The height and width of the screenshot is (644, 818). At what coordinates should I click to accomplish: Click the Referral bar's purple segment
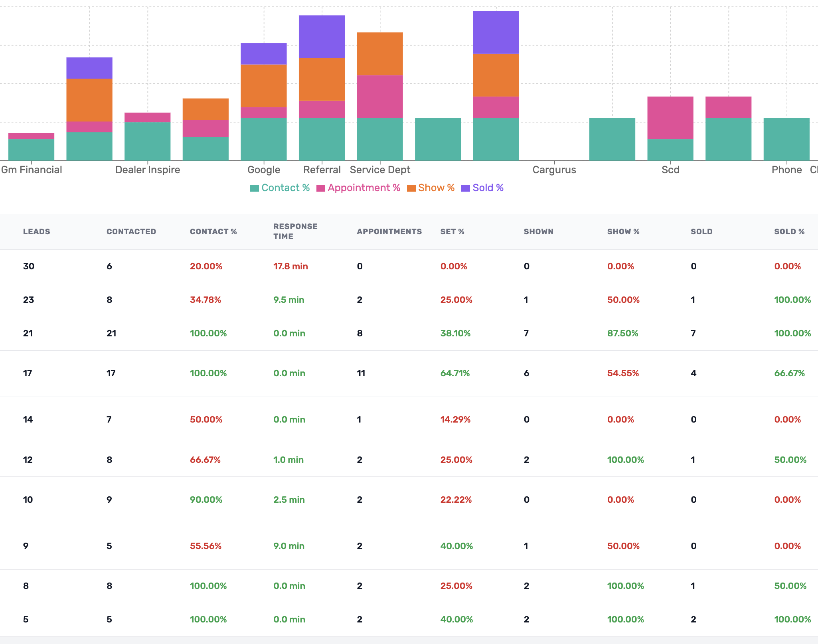(322, 37)
